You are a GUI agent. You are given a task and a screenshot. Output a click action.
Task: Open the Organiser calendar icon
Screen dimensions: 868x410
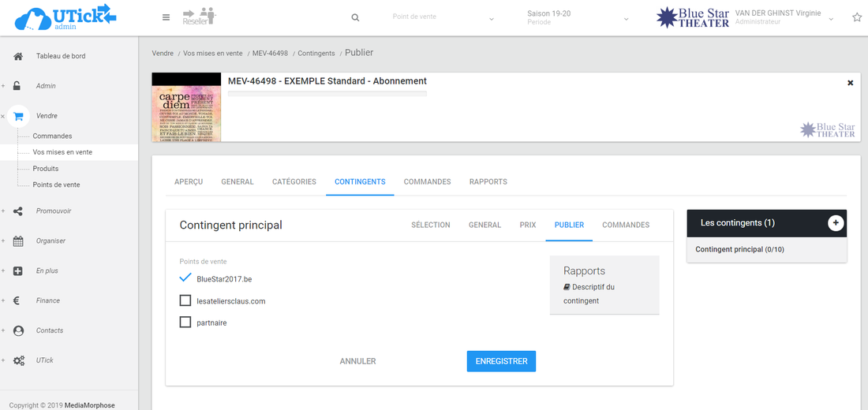(x=18, y=241)
